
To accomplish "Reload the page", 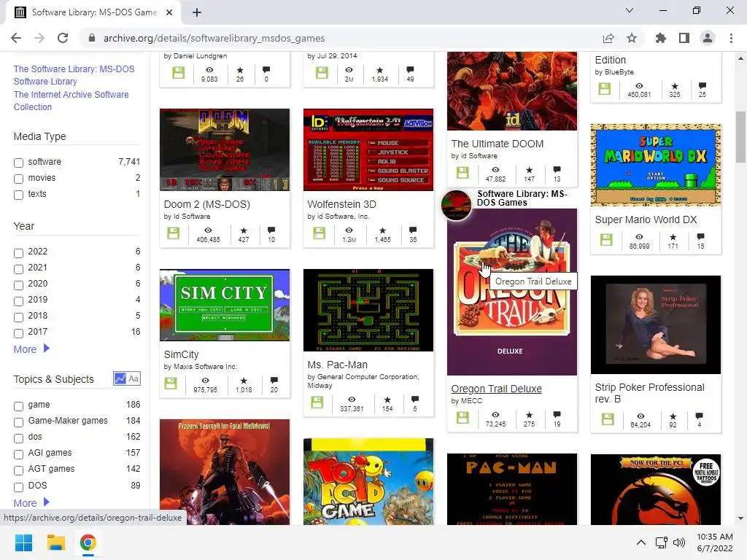I will coord(63,38).
